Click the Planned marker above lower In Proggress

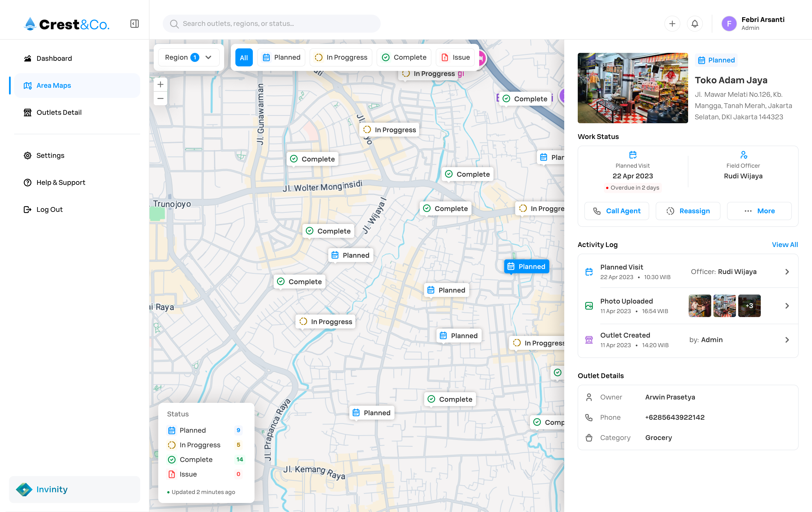pos(459,336)
